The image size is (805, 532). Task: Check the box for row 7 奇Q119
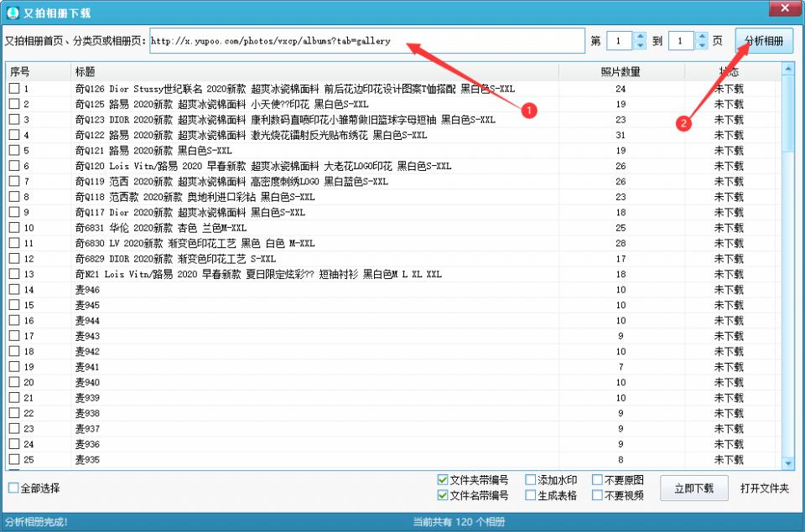(14, 181)
